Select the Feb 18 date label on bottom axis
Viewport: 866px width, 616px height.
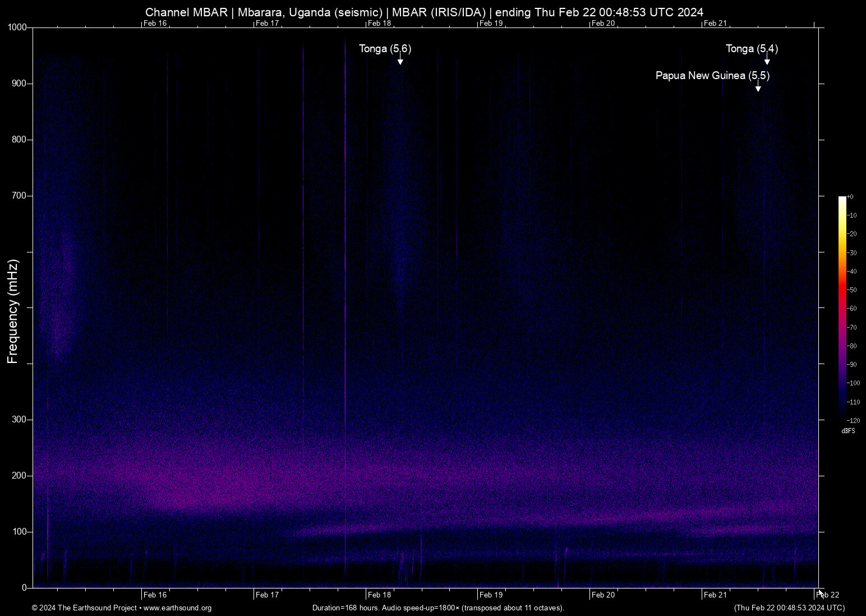[x=379, y=595]
